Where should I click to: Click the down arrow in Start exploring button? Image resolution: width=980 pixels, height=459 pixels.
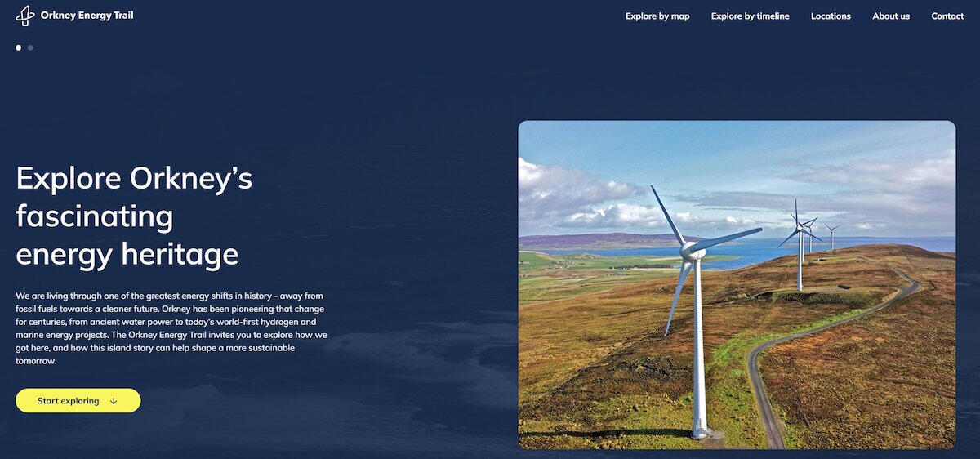click(x=114, y=401)
